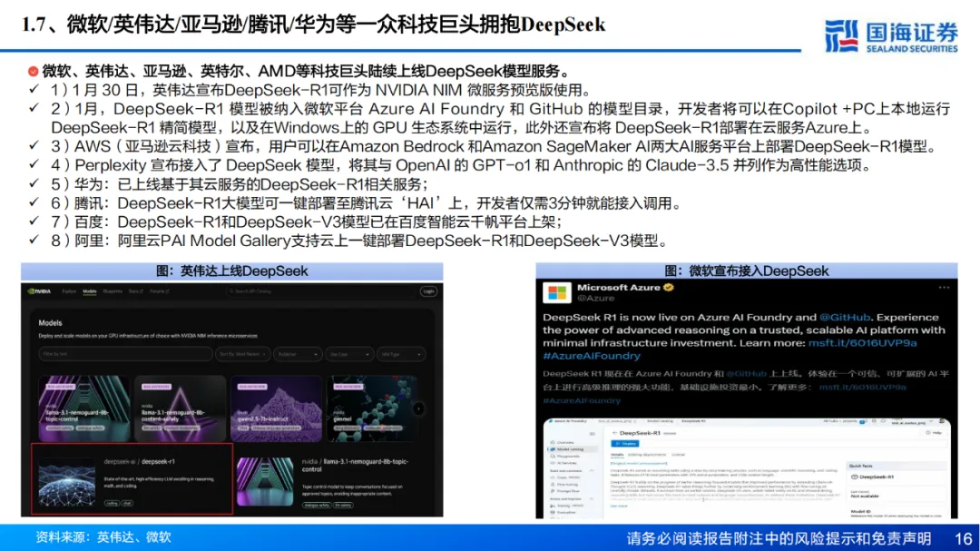
Task: Open the Blueprints tab in NVIDIA navigation
Action: [113, 291]
